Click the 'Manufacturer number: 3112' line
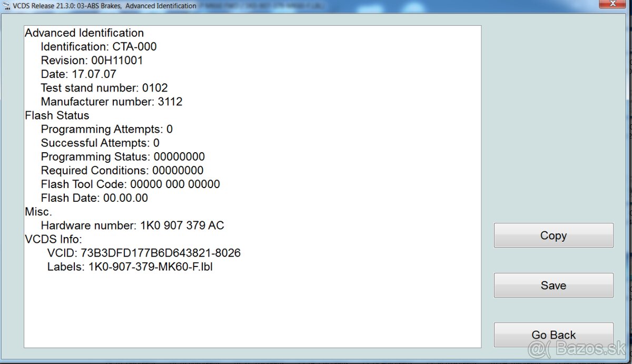632x364 pixels. [112, 101]
